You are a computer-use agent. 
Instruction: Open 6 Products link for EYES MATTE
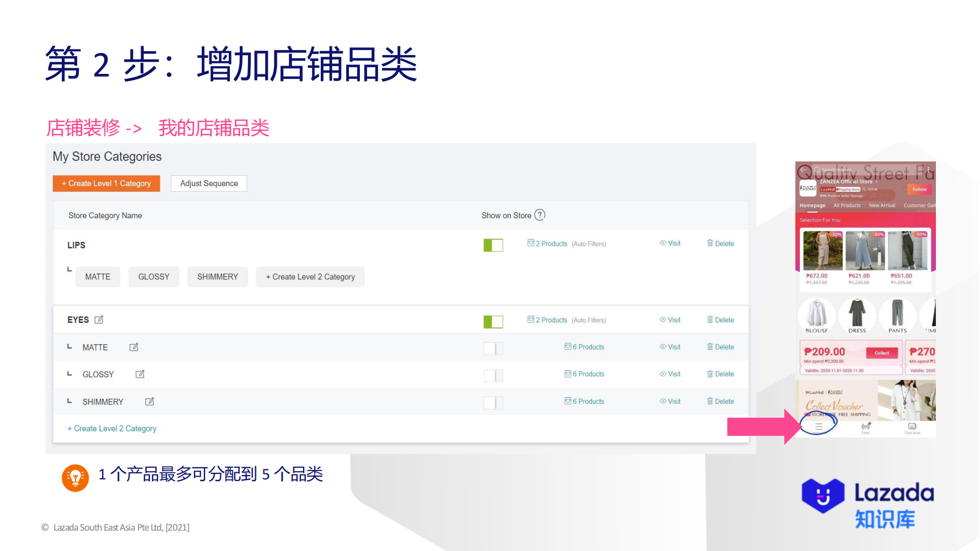[x=584, y=347]
